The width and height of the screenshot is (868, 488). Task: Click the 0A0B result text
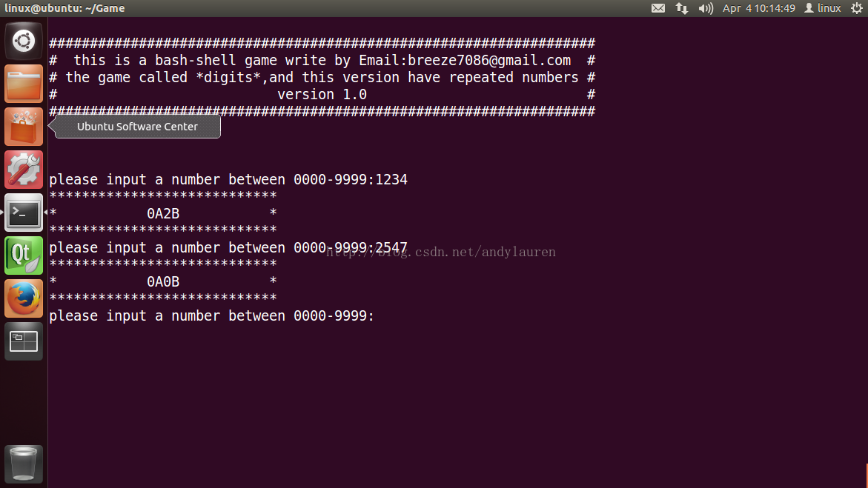163,281
